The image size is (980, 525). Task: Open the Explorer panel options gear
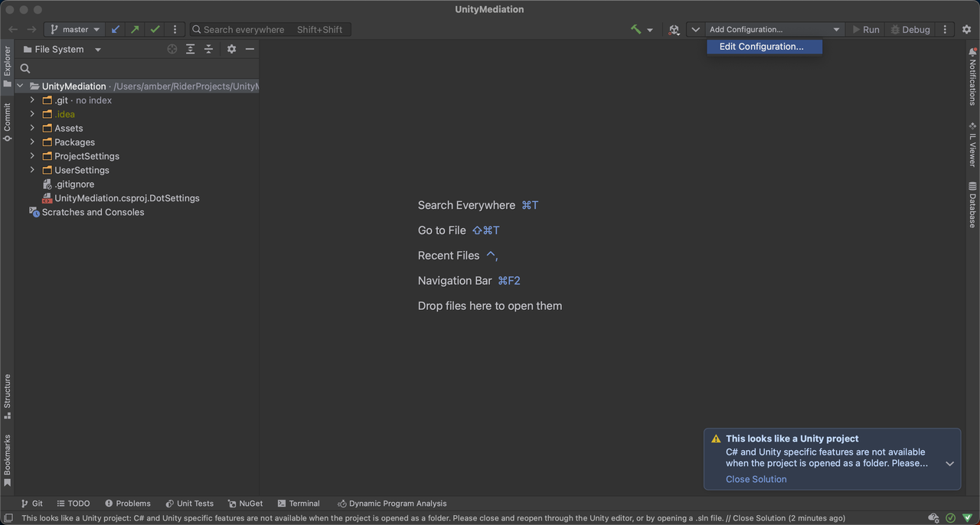click(x=231, y=49)
